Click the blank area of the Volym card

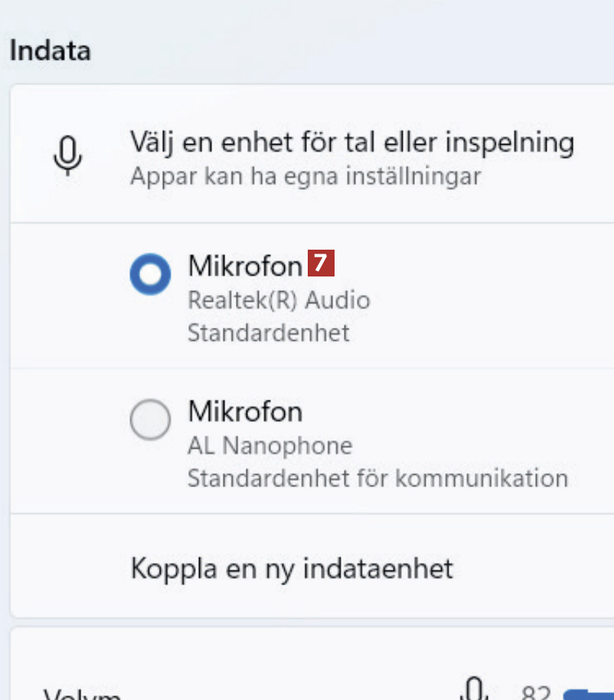coord(306,659)
